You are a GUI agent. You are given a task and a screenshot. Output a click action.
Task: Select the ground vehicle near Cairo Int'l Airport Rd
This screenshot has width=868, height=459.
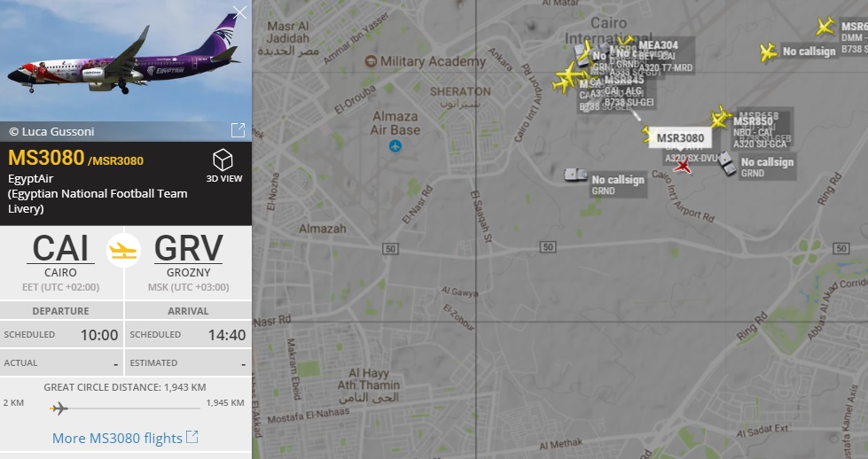575,175
